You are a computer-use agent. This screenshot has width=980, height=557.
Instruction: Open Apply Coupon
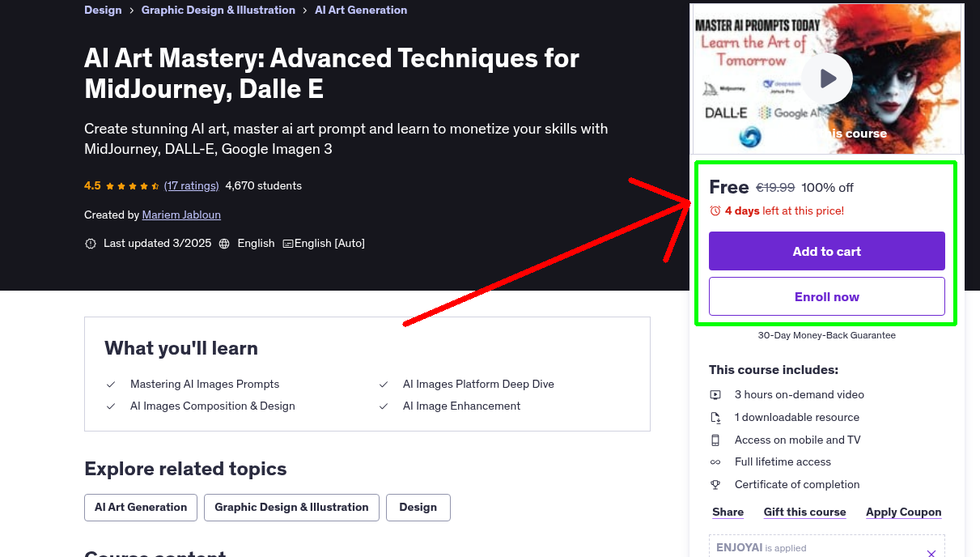coord(904,512)
